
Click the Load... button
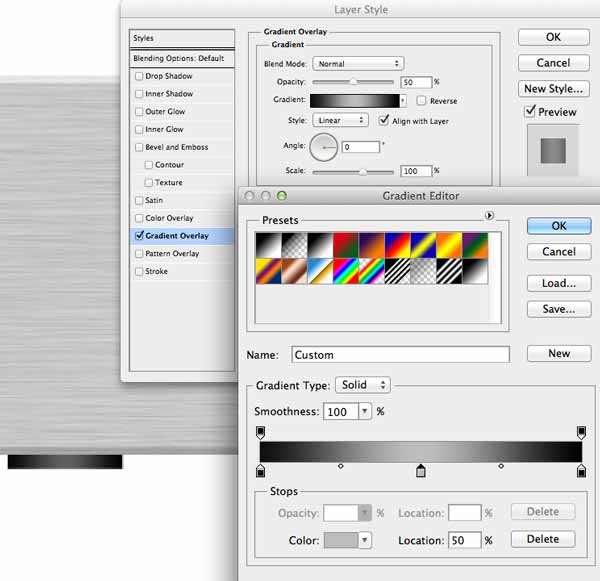point(559,283)
